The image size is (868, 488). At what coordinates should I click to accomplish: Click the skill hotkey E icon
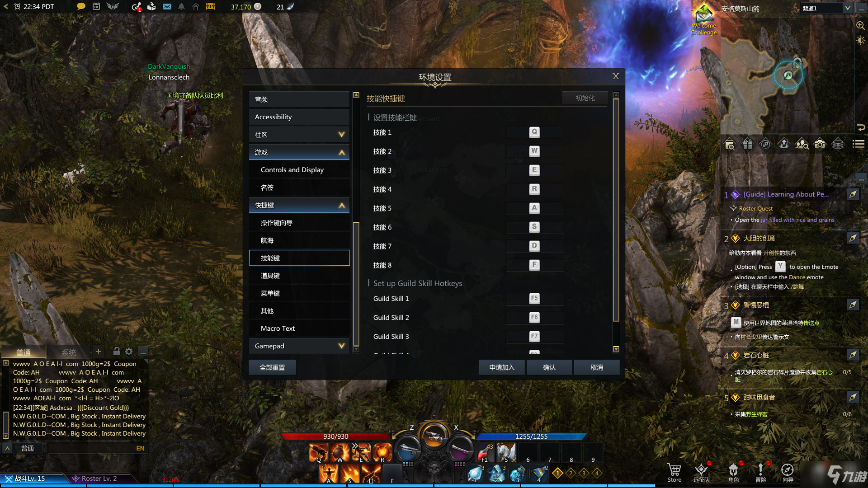pos(534,169)
